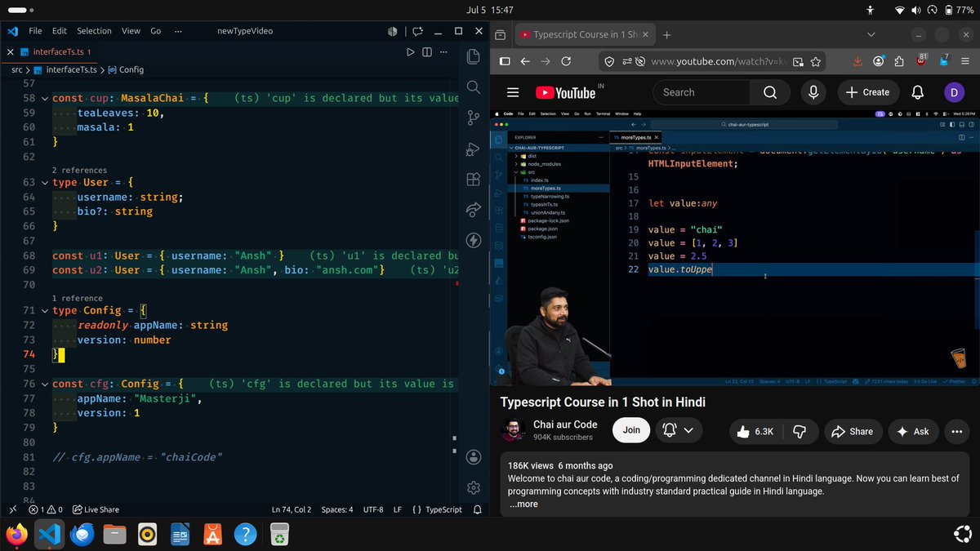980x551 pixels.
Task: Open VS Code notifications bell in status bar
Action: pos(477,509)
